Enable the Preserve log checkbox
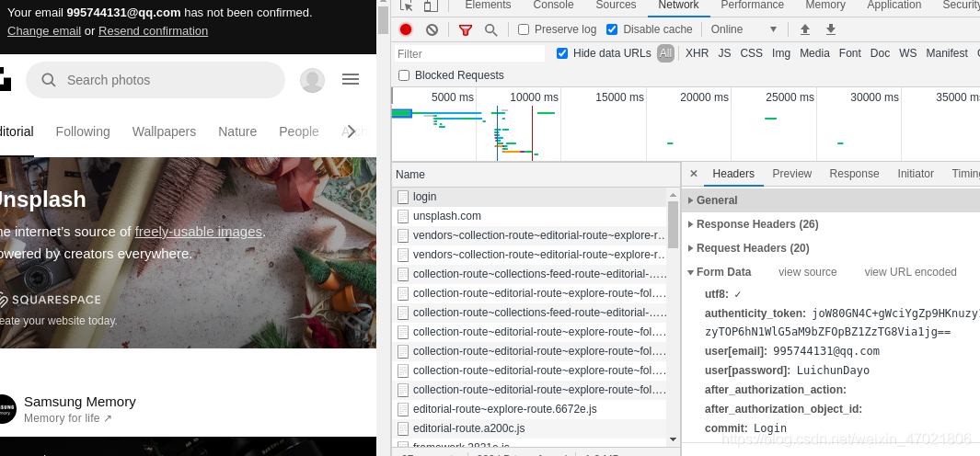 524,29
